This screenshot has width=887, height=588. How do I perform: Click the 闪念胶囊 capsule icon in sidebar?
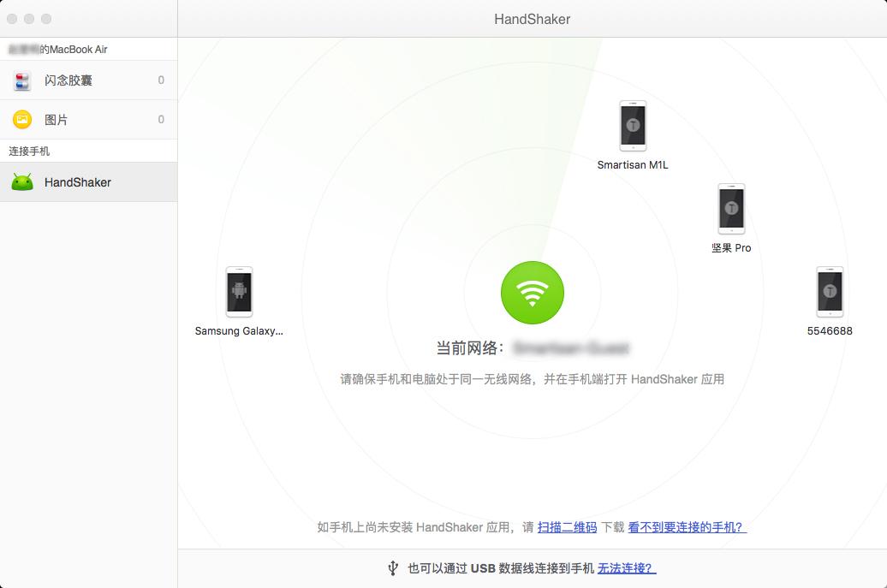[22, 80]
